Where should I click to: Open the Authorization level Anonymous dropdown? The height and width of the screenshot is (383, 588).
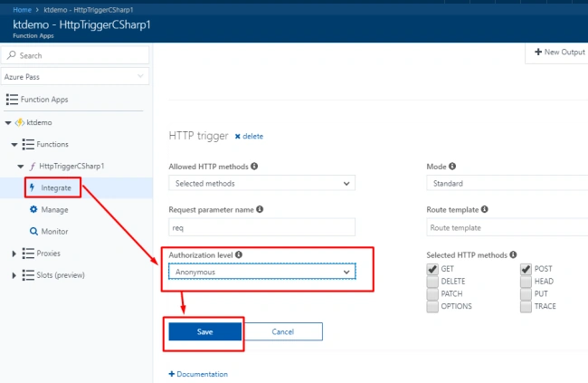click(261, 272)
